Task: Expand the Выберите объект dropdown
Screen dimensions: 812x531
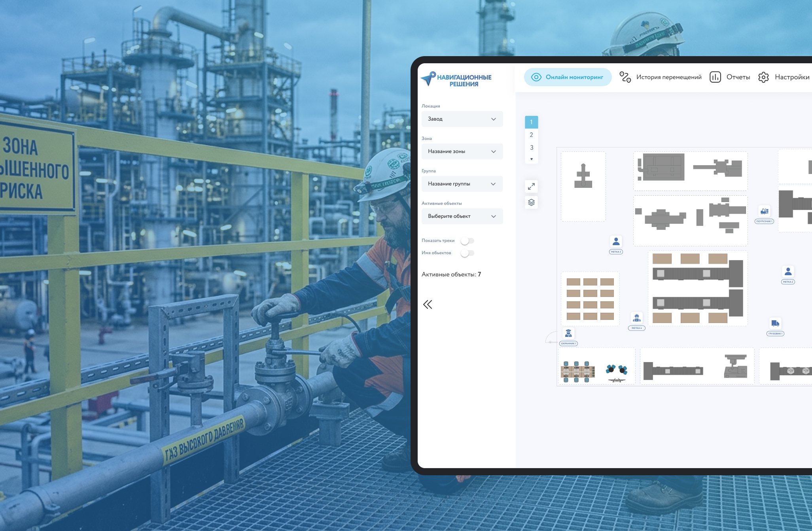Action: [462, 216]
